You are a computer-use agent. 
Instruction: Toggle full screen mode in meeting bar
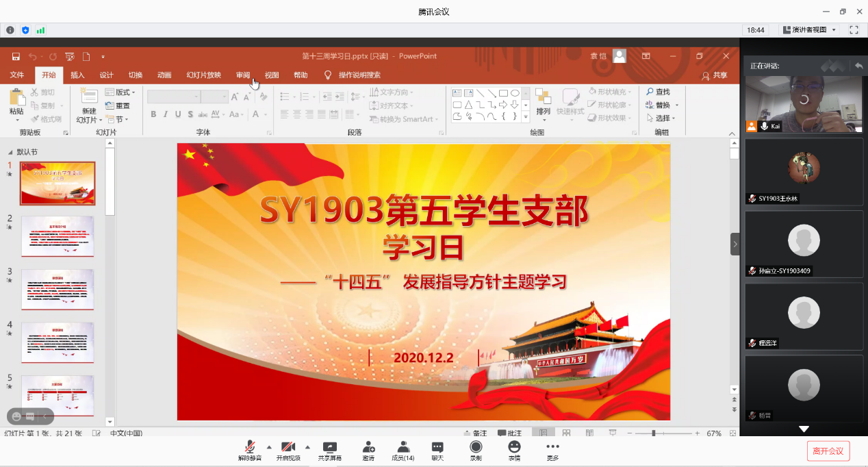[x=854, y=30]
